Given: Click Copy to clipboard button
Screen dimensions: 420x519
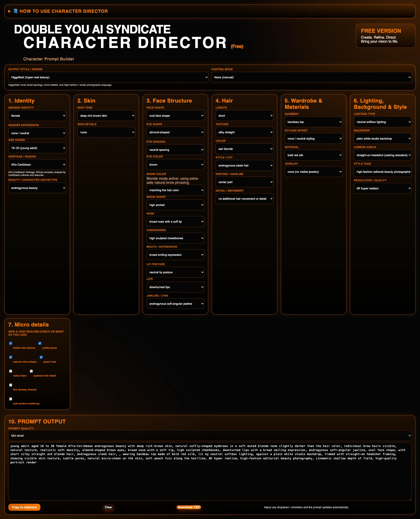Looking at the screenshot, I should 24,507.
